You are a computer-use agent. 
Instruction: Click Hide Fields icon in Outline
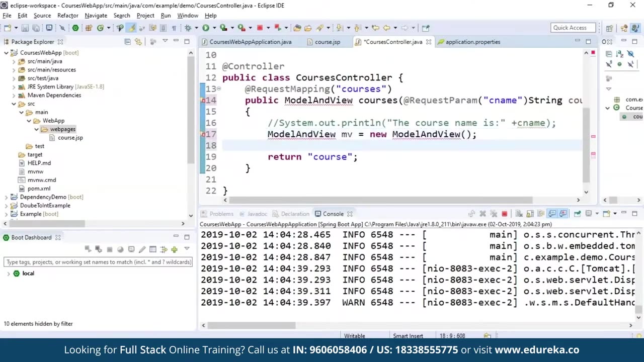(x=631, y=54)
